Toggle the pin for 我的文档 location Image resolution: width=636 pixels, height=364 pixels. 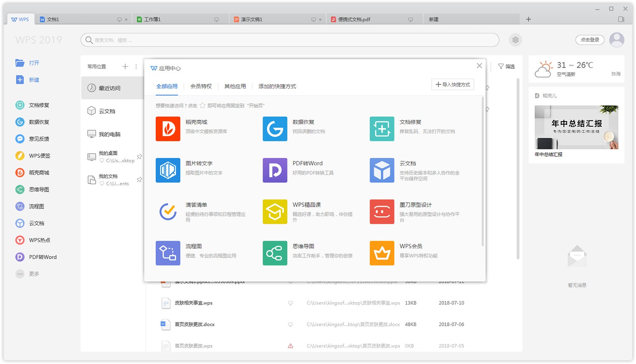(x=140, y=180)
